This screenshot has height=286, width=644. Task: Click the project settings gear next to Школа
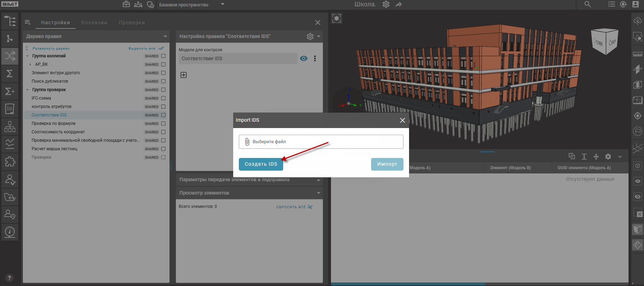(386, 5)
